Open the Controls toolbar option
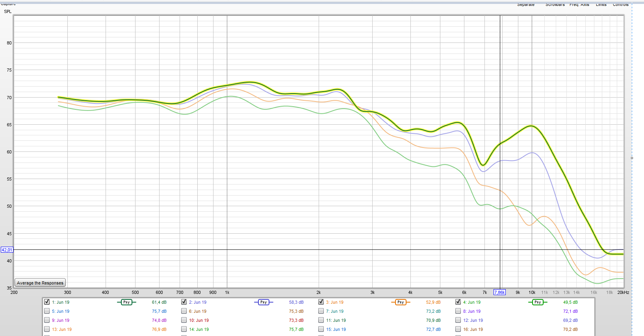The height and width of the screenshot is (336, 644). 621,4
